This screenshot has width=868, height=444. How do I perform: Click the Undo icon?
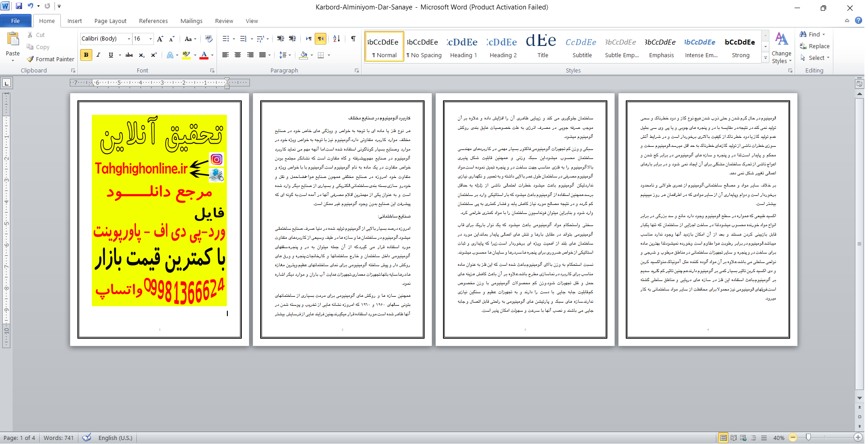coord(31,6)
